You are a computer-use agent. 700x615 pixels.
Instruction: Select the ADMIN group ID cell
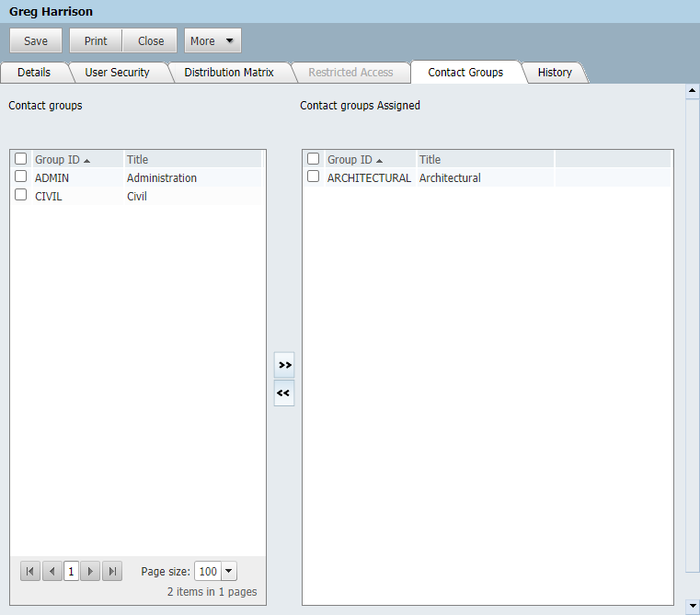(x=52, y=177)
